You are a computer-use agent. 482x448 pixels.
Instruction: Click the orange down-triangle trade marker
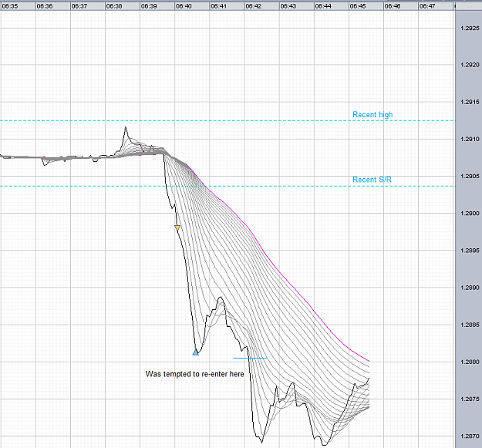177,227
